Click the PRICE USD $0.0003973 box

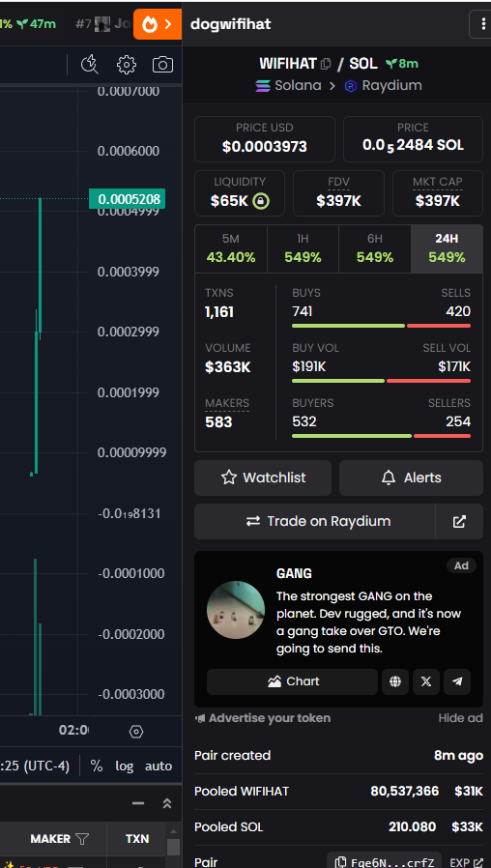click(x=265, y=139)
